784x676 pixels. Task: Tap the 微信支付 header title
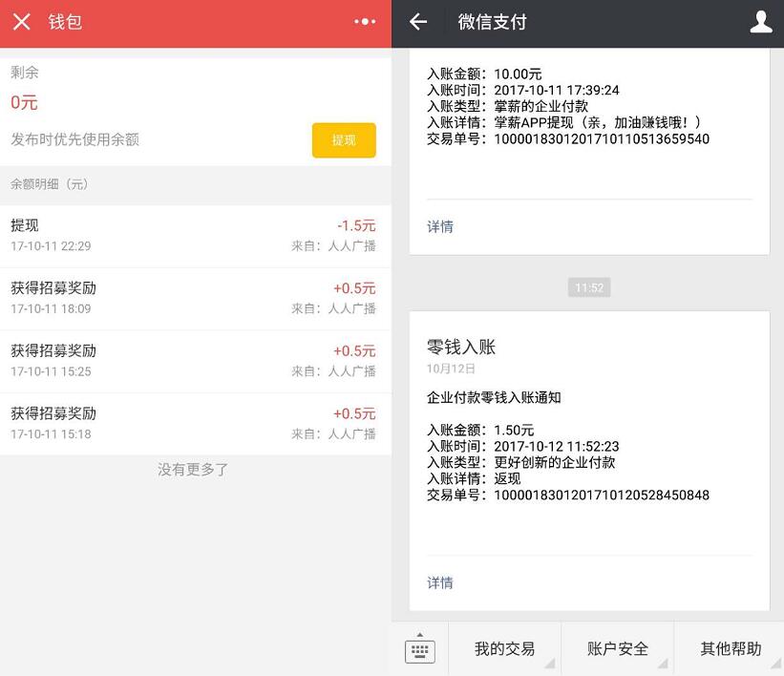492,22
